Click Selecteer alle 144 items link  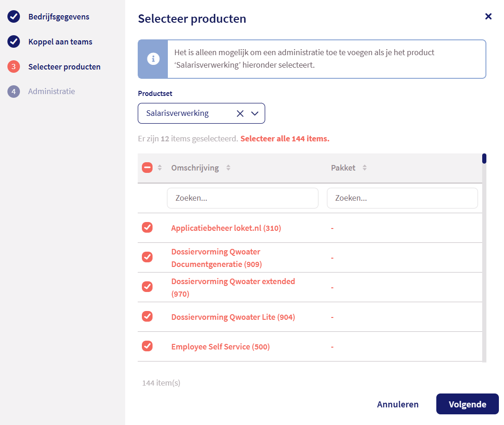(285, 139)
